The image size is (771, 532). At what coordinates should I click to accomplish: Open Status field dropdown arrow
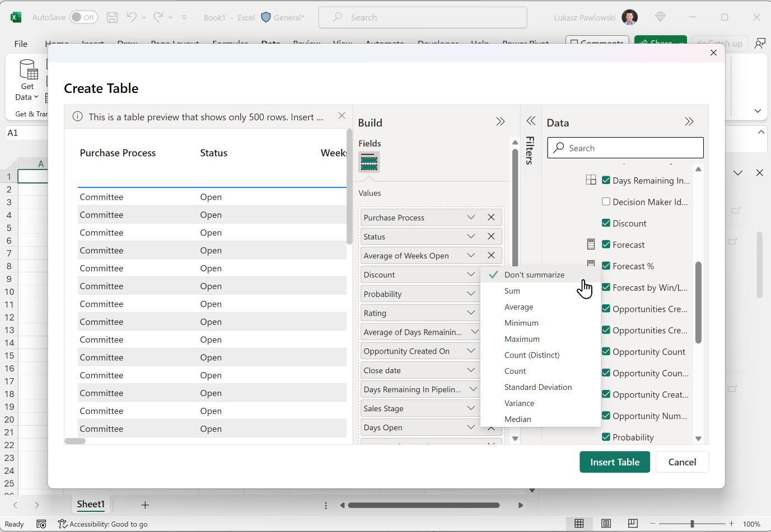(471, 237)
